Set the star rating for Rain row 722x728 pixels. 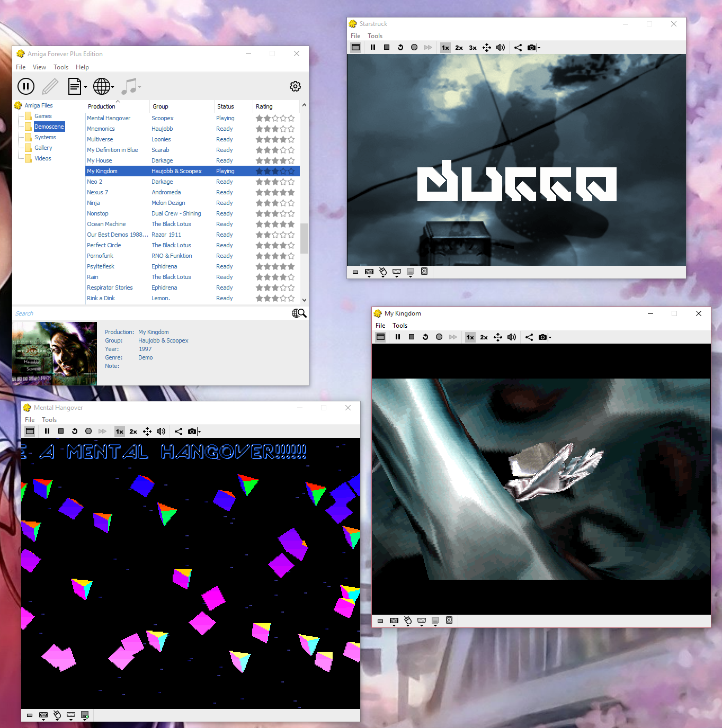coord(275,277)
